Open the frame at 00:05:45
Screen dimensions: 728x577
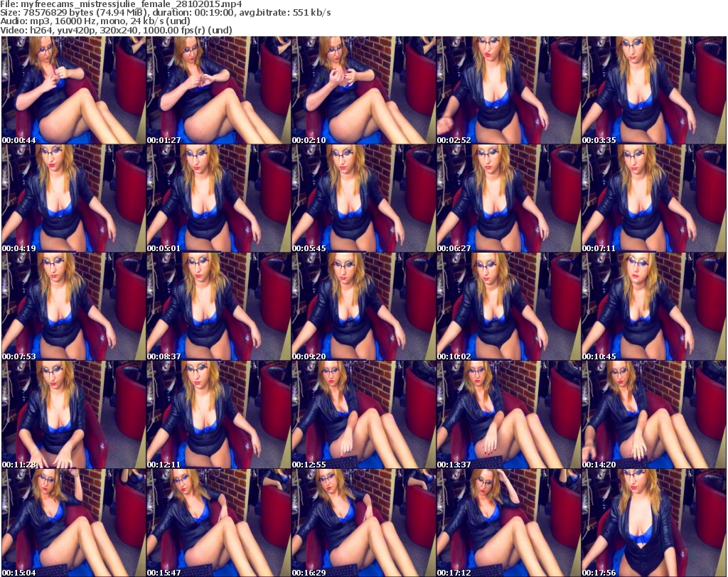click(363, 198)
